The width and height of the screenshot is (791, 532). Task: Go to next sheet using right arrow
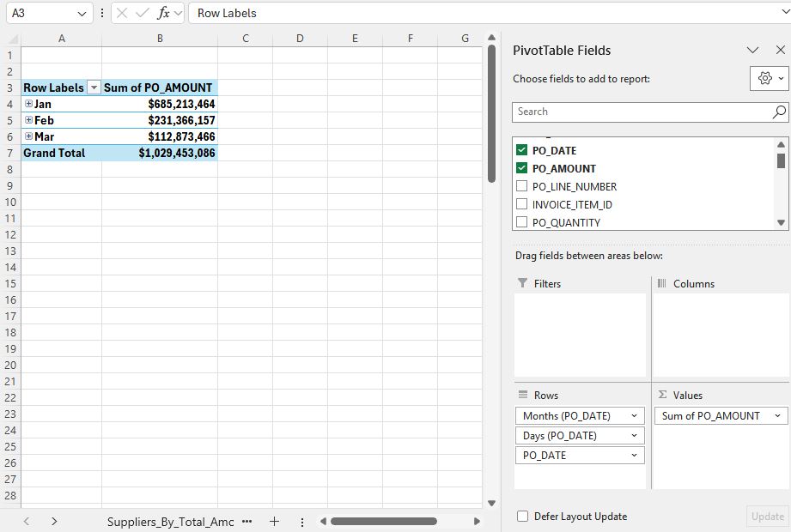[54, 521]
